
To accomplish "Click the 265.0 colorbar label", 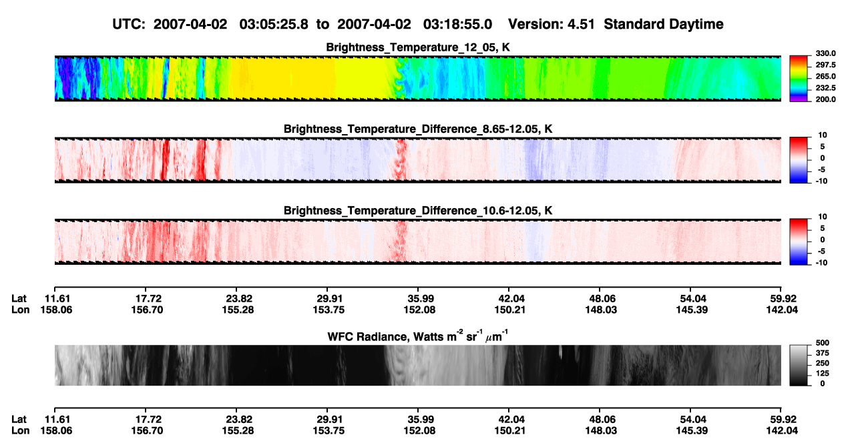I will [825, 77].
